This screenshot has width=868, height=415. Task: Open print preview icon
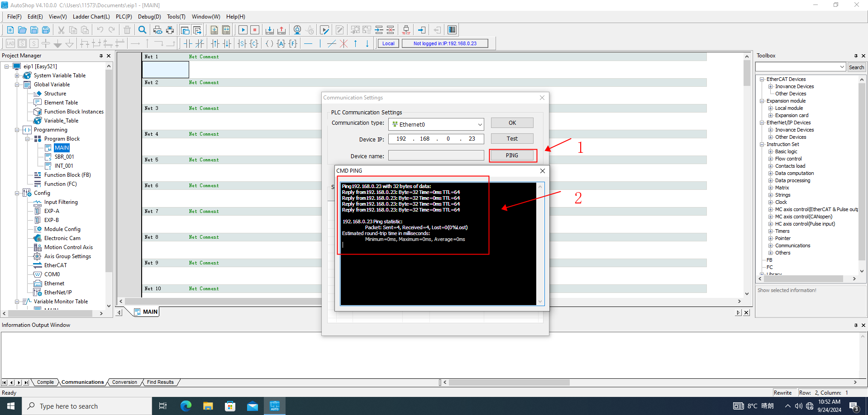pyautogui.click(x=157, y=30)
